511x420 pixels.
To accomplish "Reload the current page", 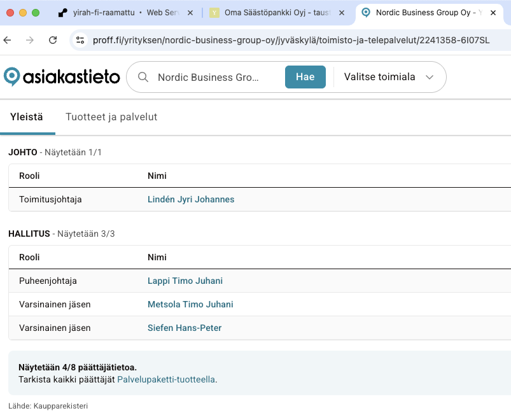I will click(x=53, y=39).
